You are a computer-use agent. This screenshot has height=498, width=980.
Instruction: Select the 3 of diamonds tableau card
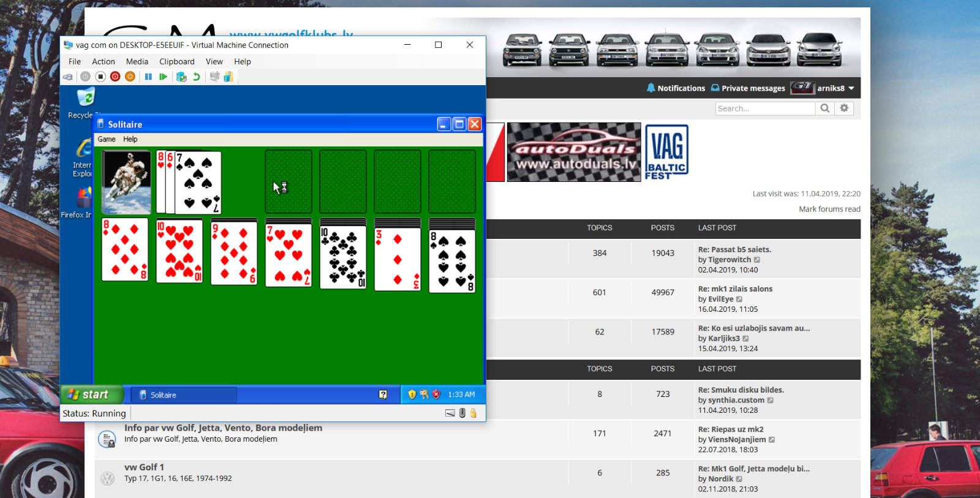click(x=398, y=259)
